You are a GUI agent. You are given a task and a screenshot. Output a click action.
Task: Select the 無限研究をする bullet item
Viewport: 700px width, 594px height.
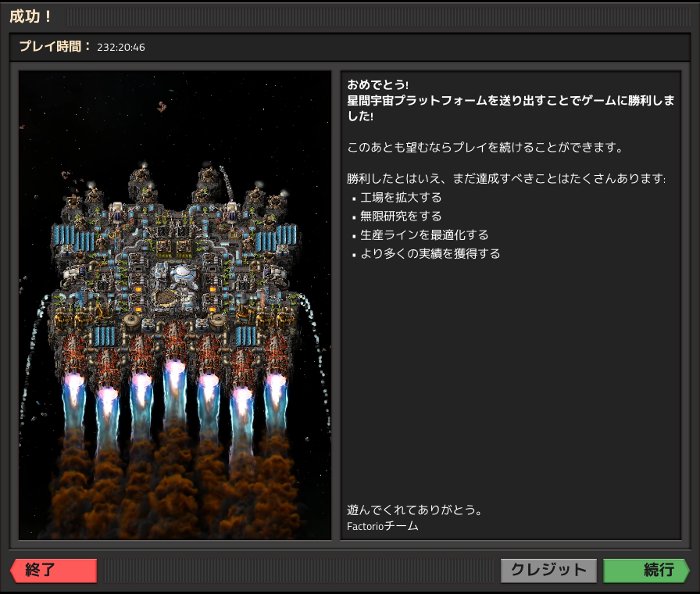(401, 216)
